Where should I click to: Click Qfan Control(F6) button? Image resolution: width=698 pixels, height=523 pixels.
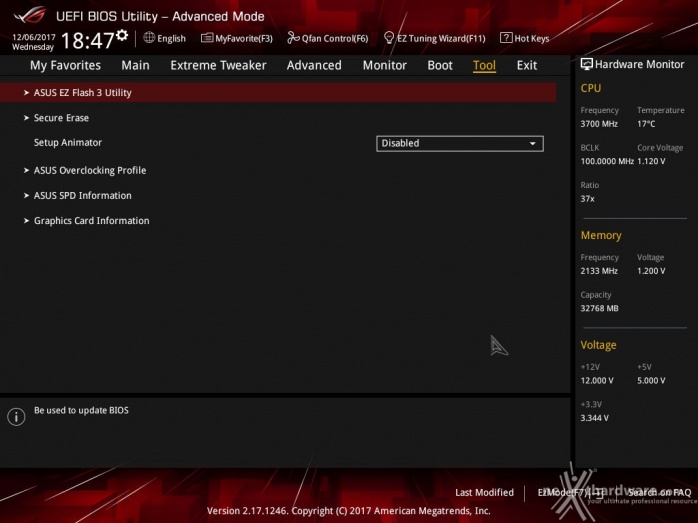(x=328, y=38)
